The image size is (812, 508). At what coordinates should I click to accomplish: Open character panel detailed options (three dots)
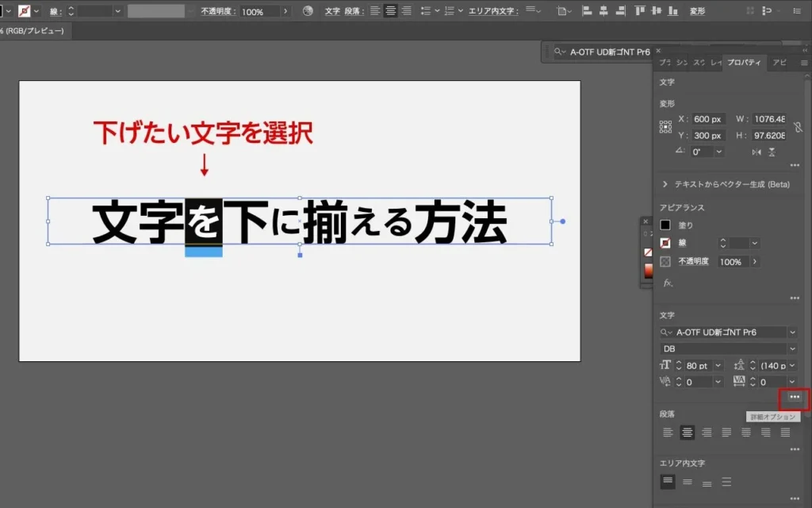point(795,397)
